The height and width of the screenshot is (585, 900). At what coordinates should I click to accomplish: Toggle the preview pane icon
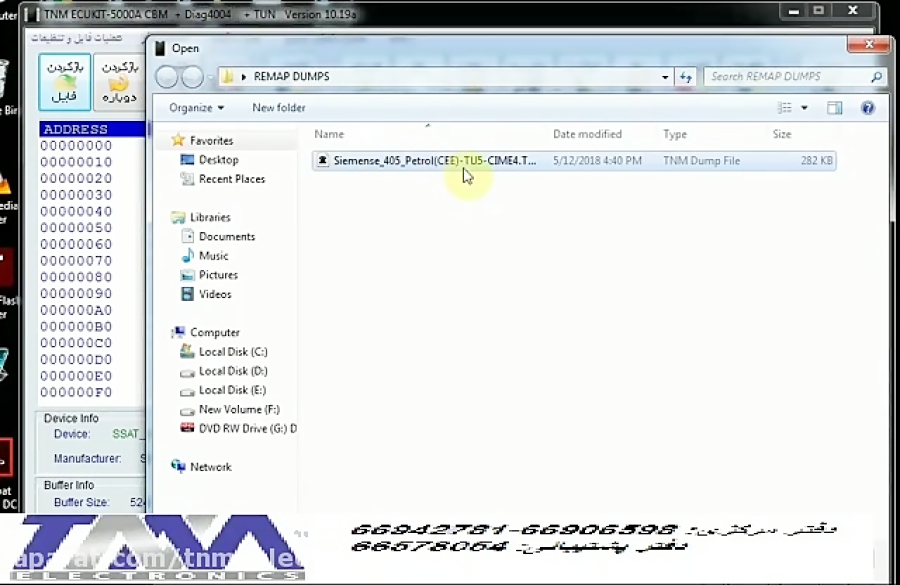(835, 108)
